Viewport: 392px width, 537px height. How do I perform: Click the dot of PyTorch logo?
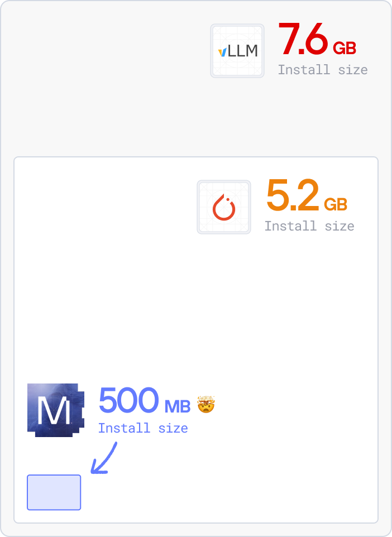pyautogui.click(x=227, y=199)
